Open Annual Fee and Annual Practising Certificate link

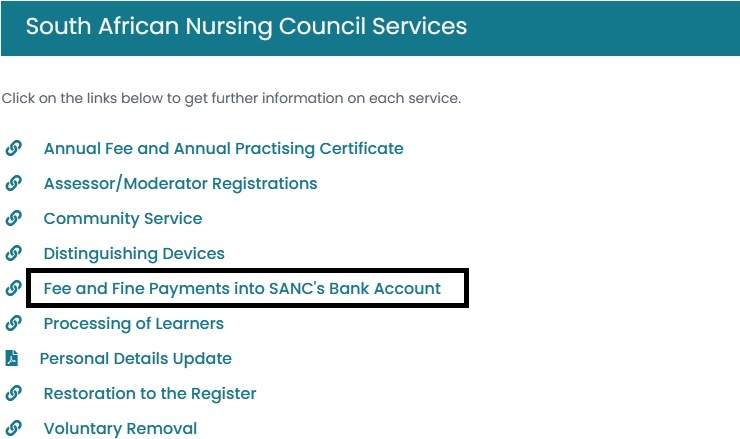tap(223, 149)
